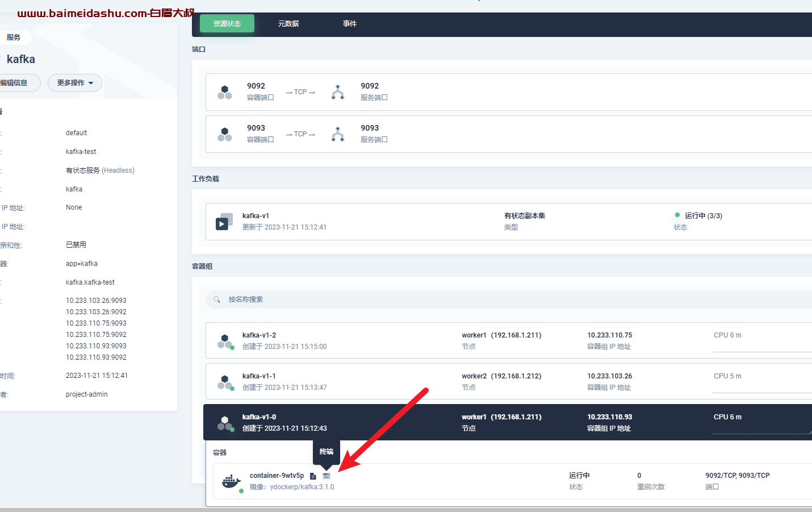Click the default cluster value

(x=77, y=133)
